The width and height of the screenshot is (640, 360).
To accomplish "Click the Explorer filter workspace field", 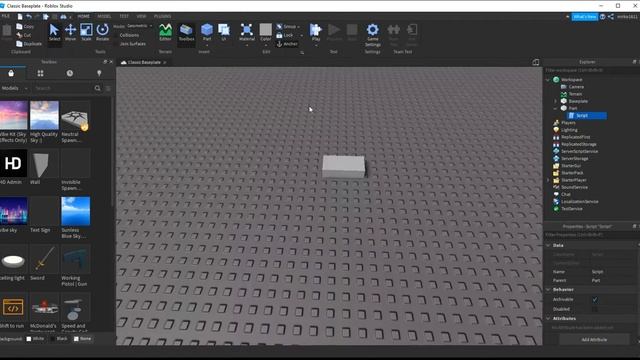I will 590,70.
